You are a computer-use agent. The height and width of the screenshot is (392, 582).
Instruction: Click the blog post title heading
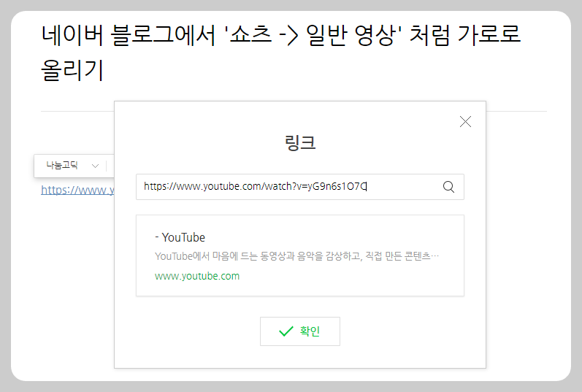[280, 53]
